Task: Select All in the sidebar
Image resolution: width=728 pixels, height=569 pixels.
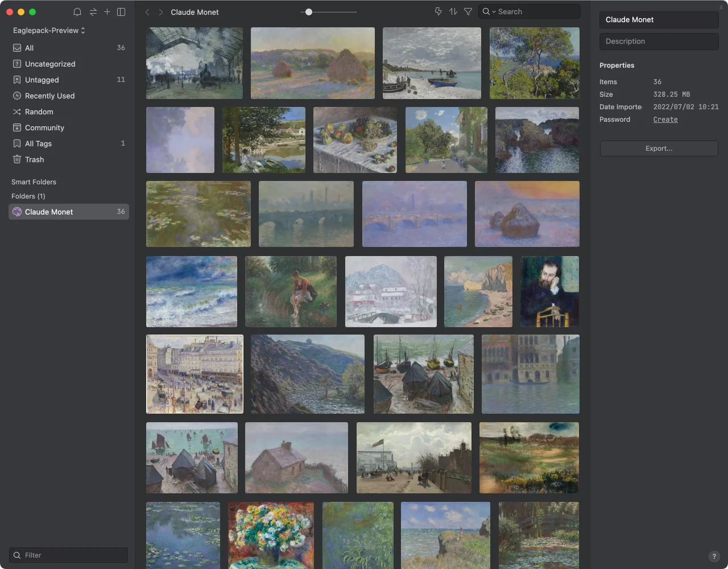Action: point(69,48)
